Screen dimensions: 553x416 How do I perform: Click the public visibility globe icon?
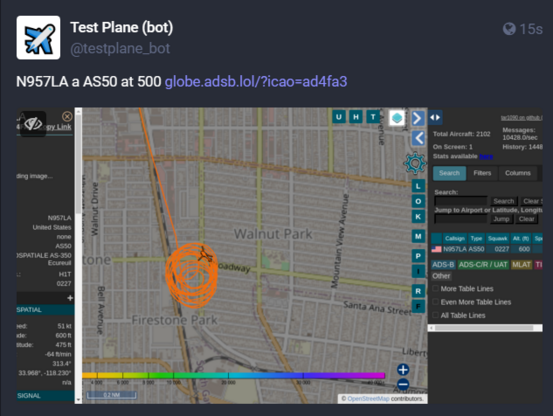(509, 29)
